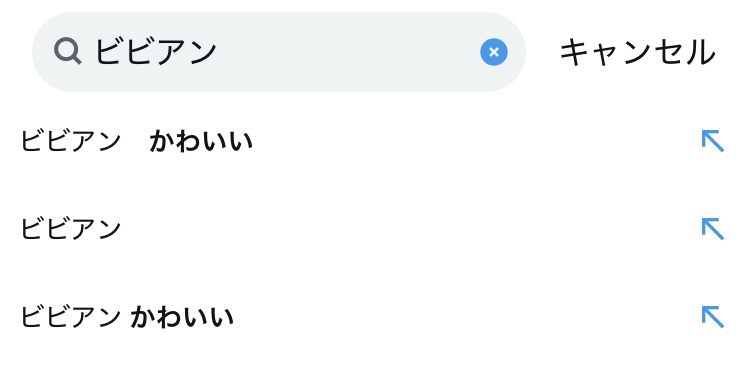750x368 pixels.
Task: Fill search with the plain ビビアン suggestion arrow
Action: tap(713, 229)
